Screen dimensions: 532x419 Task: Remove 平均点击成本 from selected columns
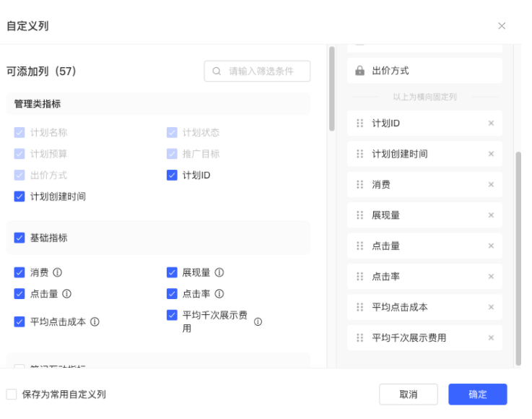(491, 307)
